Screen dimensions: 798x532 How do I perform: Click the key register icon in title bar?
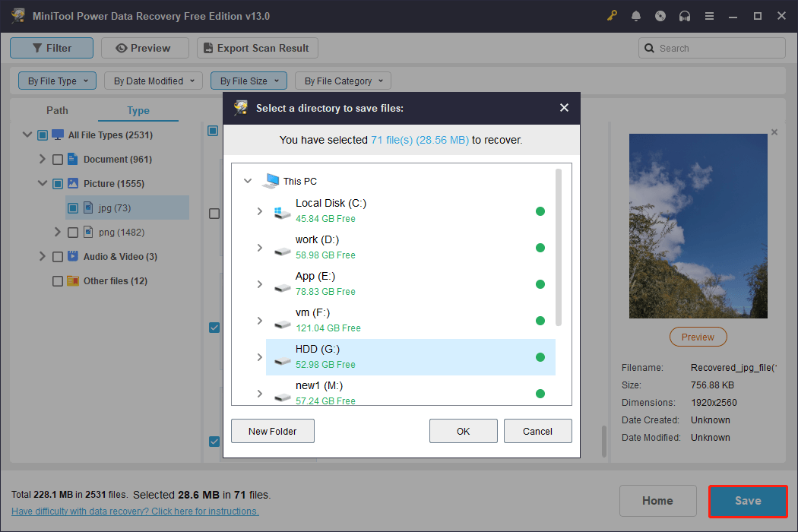pos(612,16)
